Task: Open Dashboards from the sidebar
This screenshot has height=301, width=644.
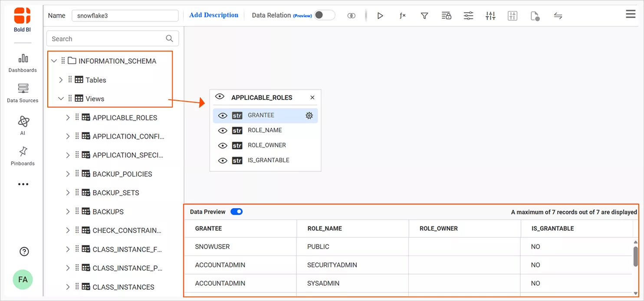Action: point(23,63)
